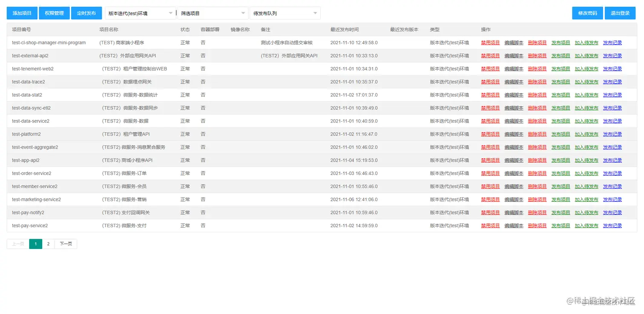This screenshot has height=314, width=644.
Task: Edit script for test-pay-notify2
Action: tap(514, 213)
